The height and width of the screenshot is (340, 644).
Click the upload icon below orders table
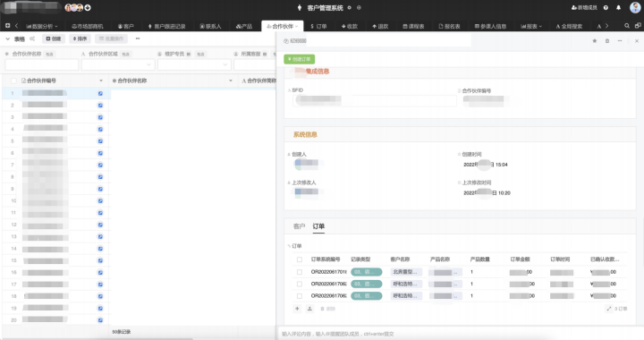coord(309,309)
